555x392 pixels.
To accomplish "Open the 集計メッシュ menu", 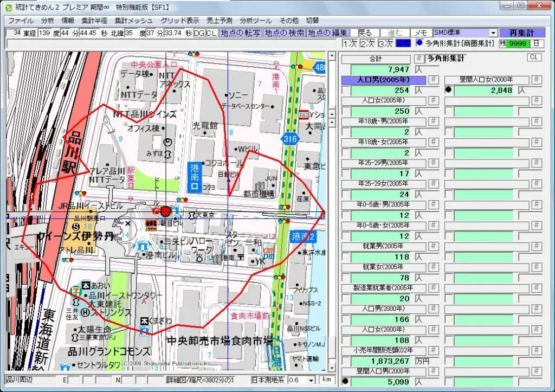I will coord(133,21).
